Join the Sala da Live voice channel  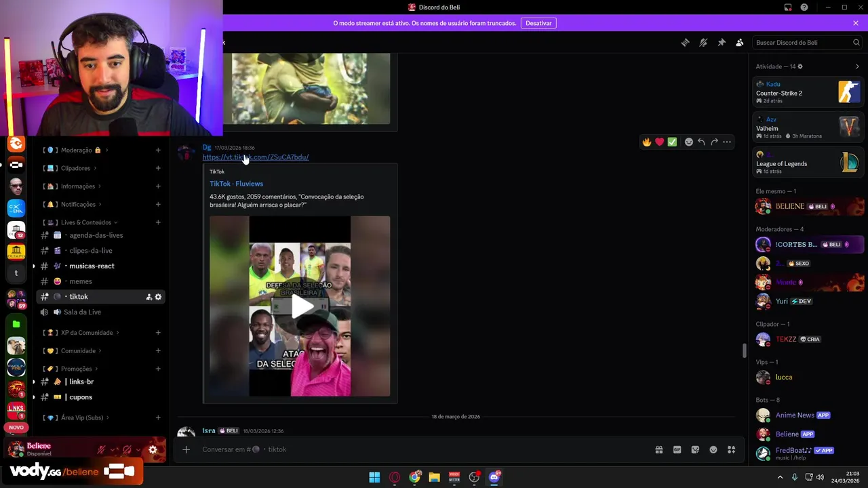pyautogui.click(x=100, y=312)
